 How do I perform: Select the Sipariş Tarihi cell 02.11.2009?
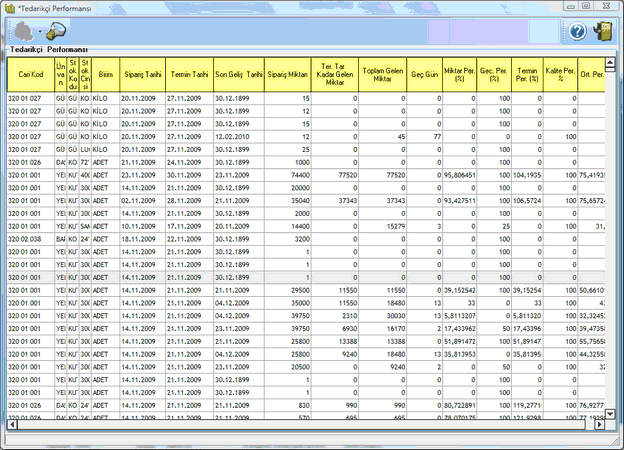pyautogui.click(x=142, y=201)
